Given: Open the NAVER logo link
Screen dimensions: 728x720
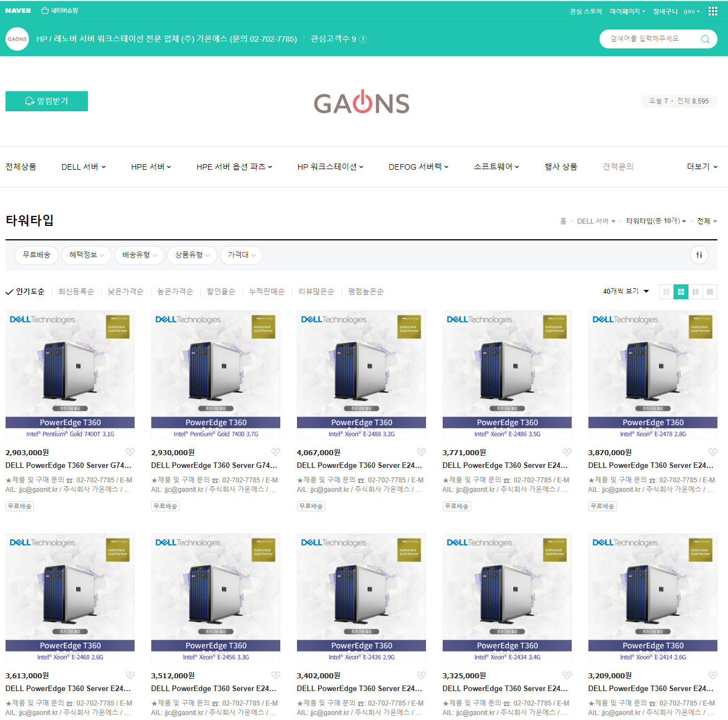Looking at the screenshot, I should coord(18,11).
